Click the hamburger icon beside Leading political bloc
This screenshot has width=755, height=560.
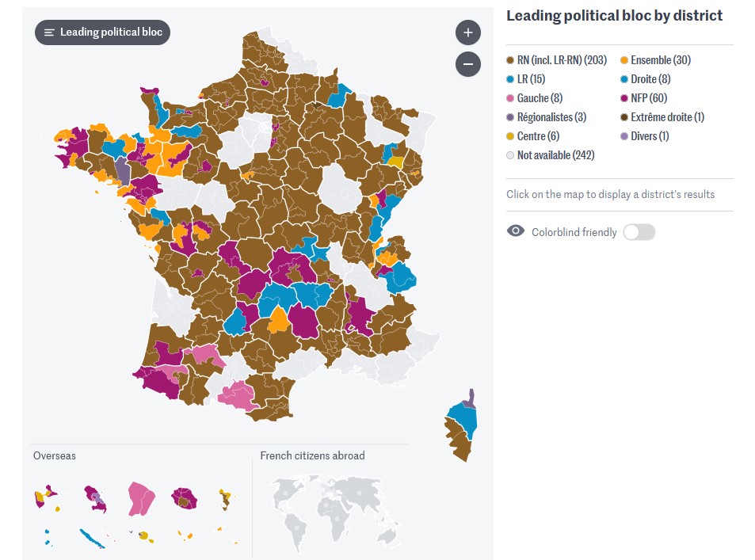click(49, 32)
